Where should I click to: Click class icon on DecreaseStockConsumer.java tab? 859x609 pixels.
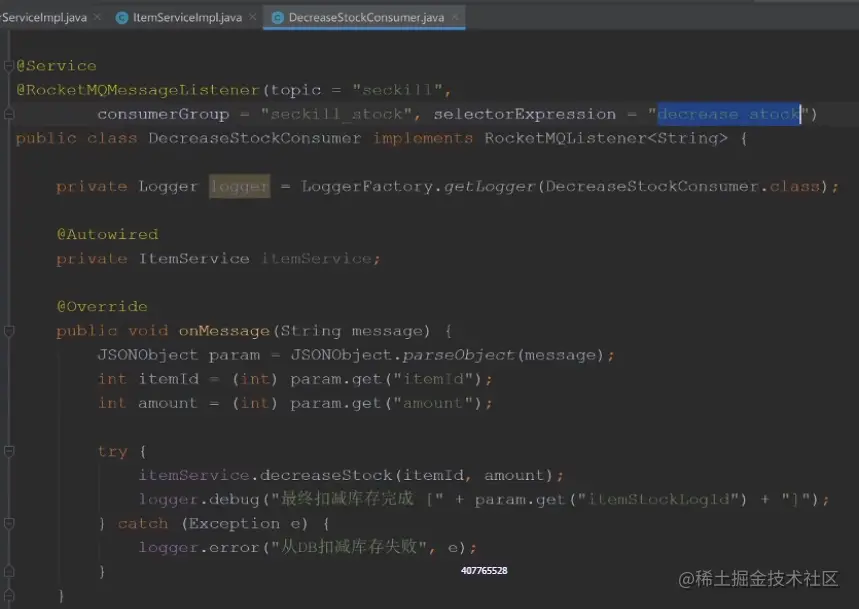[x=278, y=18]
